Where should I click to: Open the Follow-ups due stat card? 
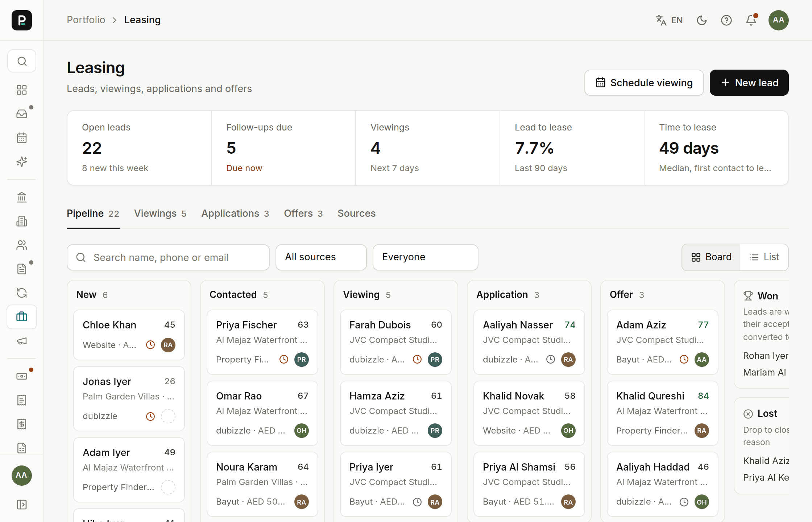pos(283,148)
